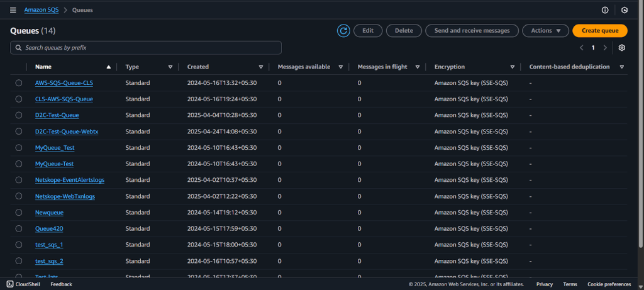The height and width of the screenshot is (290, 644).
Task: Expand the Actions dropdown
Action: coord(545,31)
